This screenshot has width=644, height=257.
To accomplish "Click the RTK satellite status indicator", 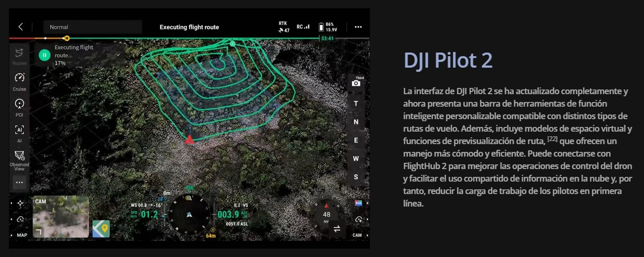I will point(283,27).
